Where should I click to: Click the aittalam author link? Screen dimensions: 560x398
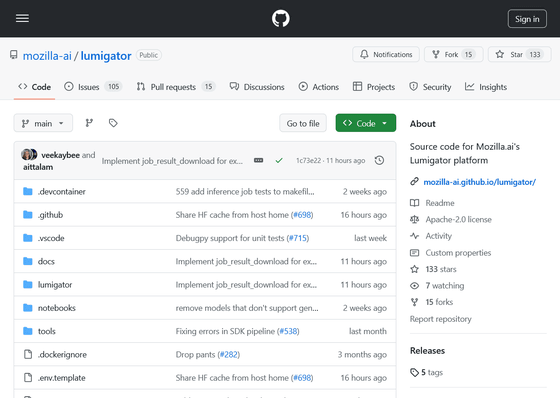click(x=38, y=167)
